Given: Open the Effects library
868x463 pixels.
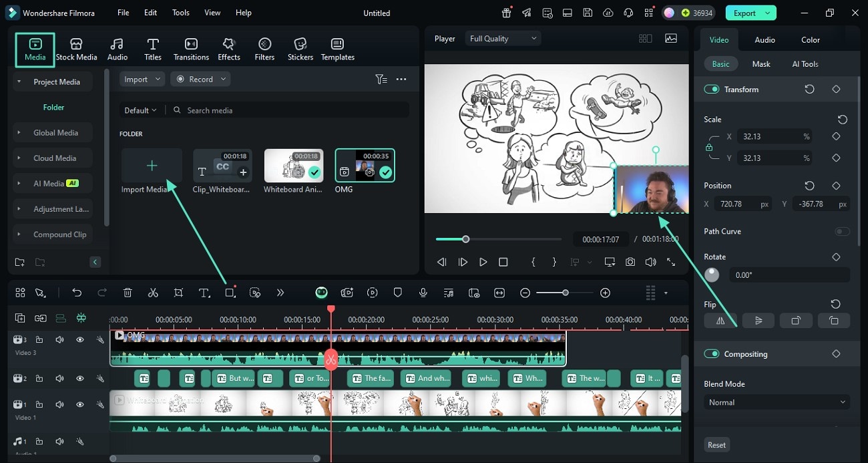Looking at the screenshot, I should tap(229, 49).
